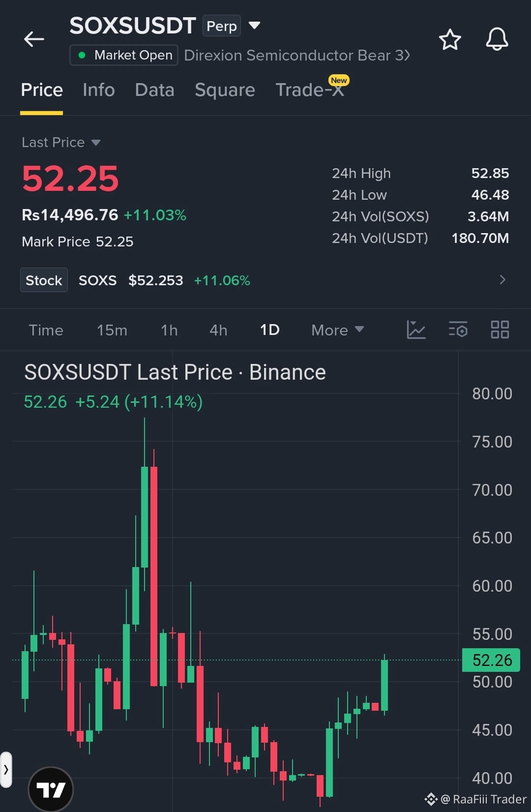Open the Square tab
Screen dimensions: 531x812
tap(225, 90)
